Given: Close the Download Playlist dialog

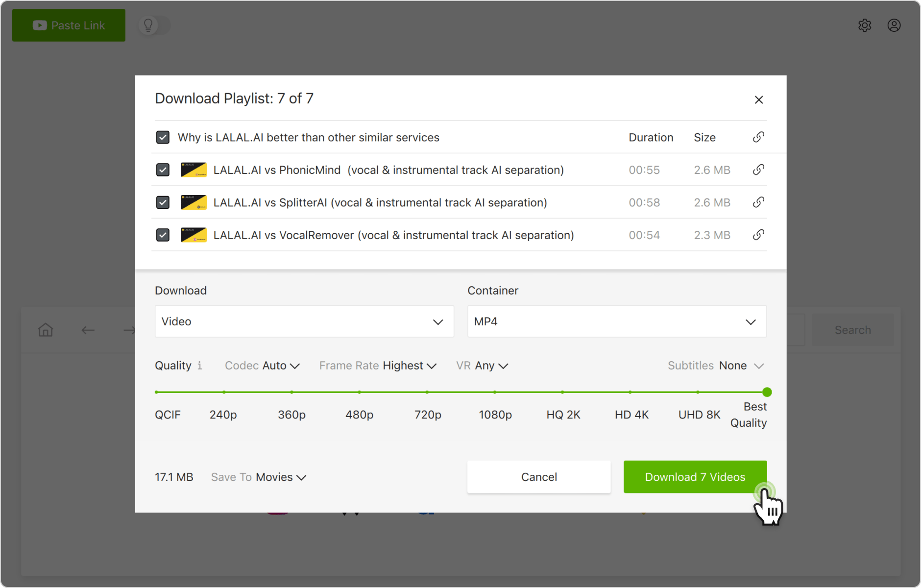Looking at the screenshot, I should 759,100.
